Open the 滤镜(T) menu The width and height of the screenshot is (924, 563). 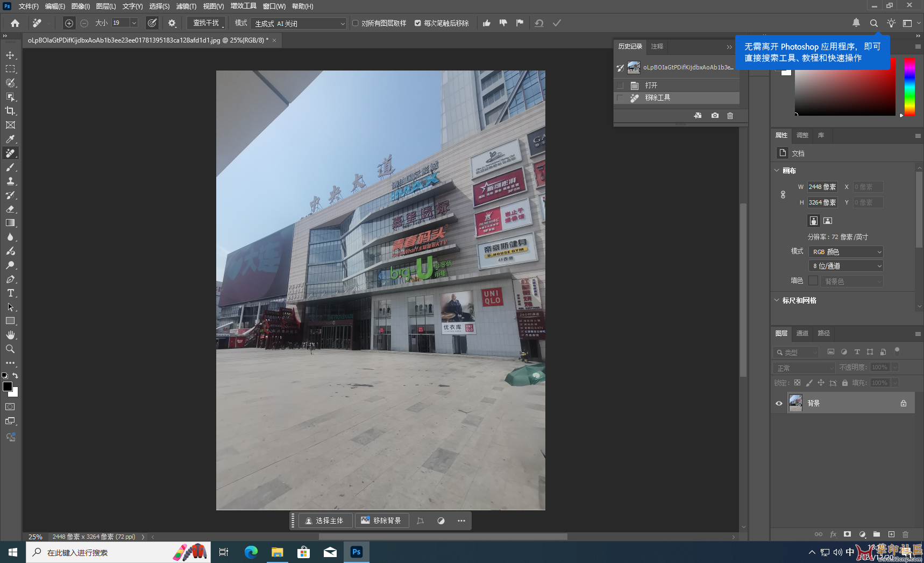point(186,6)
